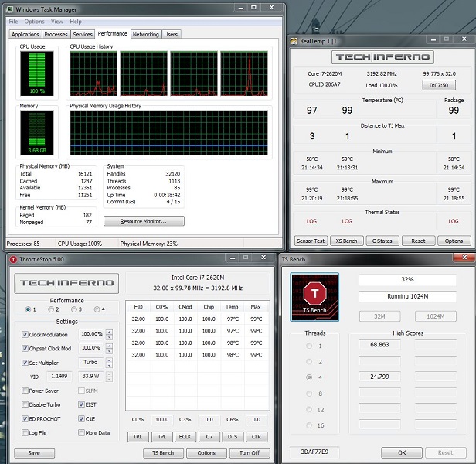Screen dimensions: 476x464
Task: Switch to the Networking tab
Action: (x=146, y=34)
